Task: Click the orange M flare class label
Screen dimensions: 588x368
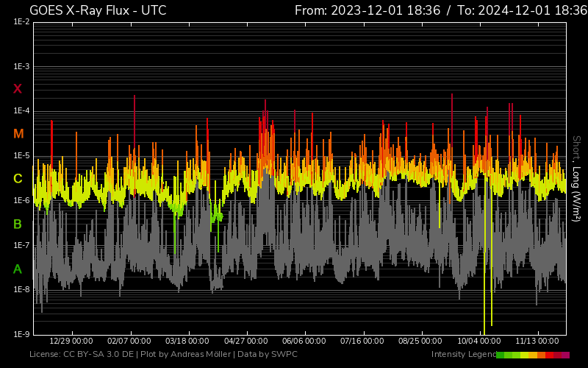Action: [x=18, y=134]
